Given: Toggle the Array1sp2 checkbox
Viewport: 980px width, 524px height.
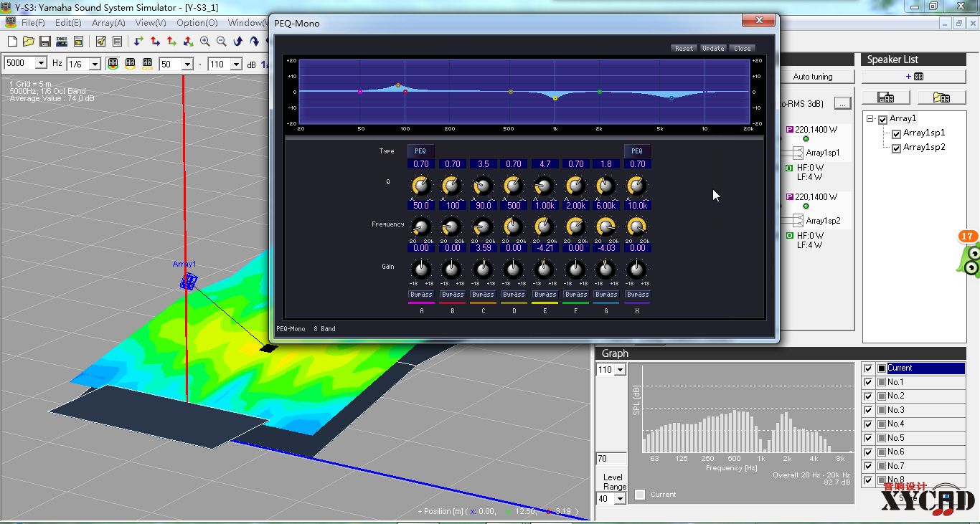Looking at the screenshot, I should 896,148.
